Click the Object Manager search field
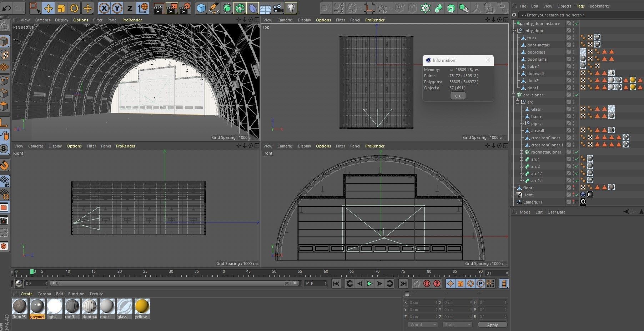This screenshot has height=331, width=644. coord(580,15)
